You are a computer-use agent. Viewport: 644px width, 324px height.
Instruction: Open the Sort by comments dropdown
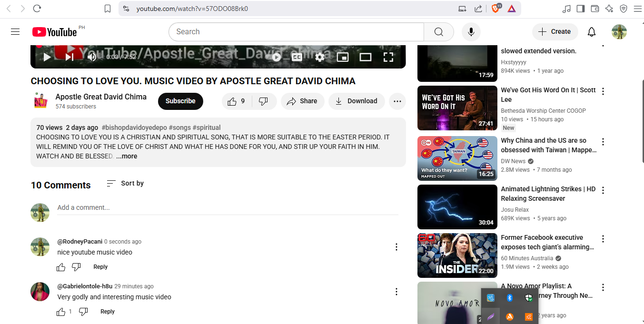(x=125, y=183)
